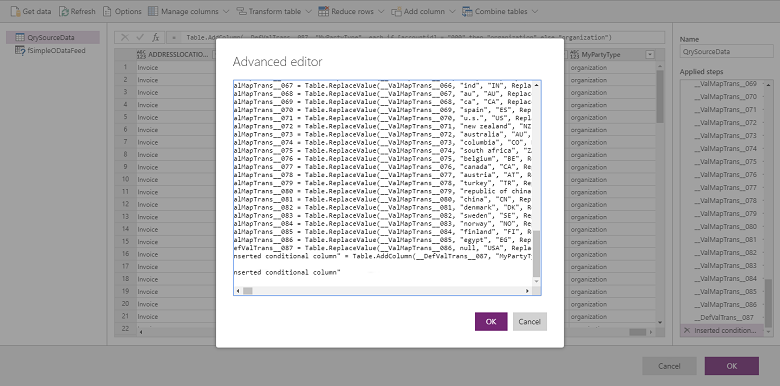The width and height of the screenshot is (780, 386).
Task: Expand the Reduce rows dropdown chevron
Action: 382,11
